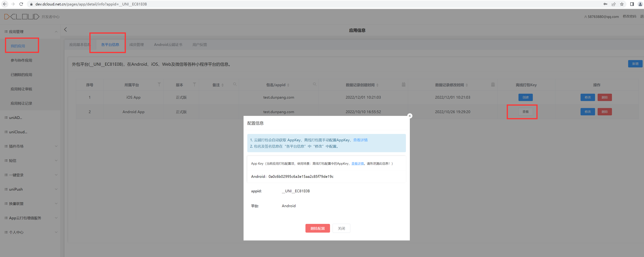644x257 pixels.
Task: Sort the 备注 column
Action: [x=223, y=85]
